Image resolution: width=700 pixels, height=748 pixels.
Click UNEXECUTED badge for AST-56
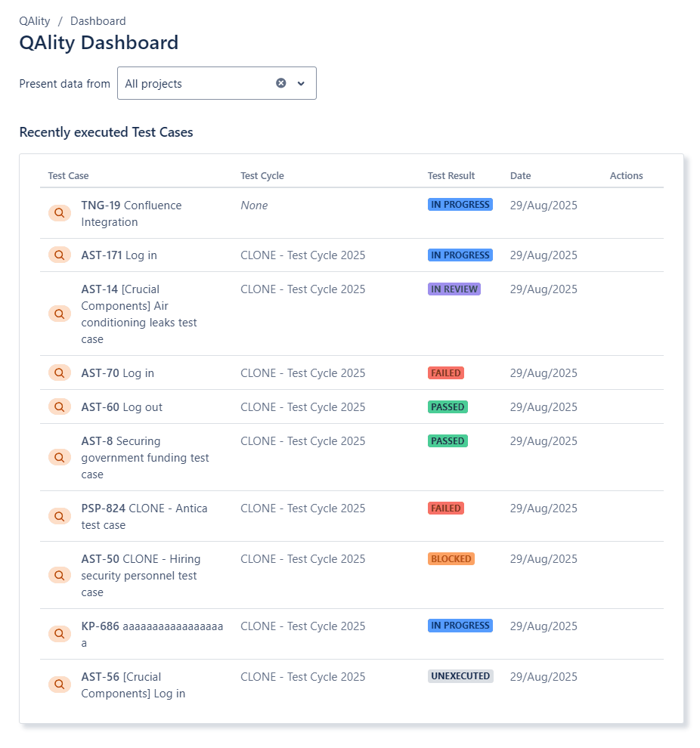click(460, 675)
